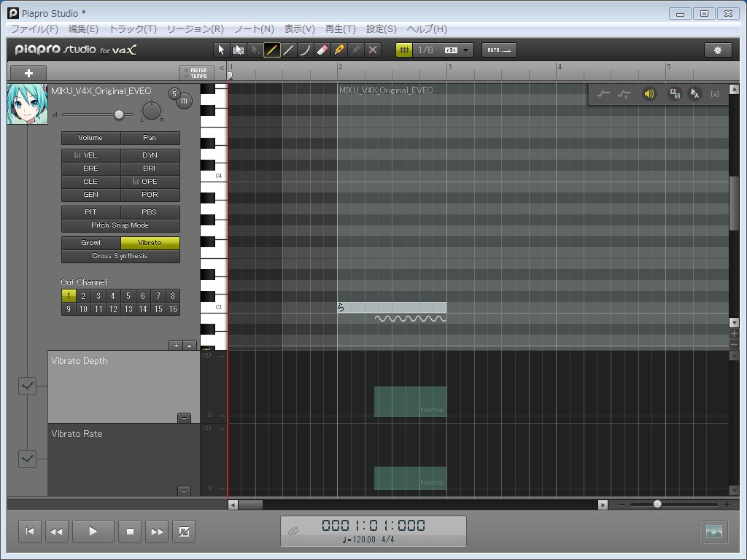This screenshot has height=560, width=747.
Task: Select the BRI parameter
Action: (150, 168)
